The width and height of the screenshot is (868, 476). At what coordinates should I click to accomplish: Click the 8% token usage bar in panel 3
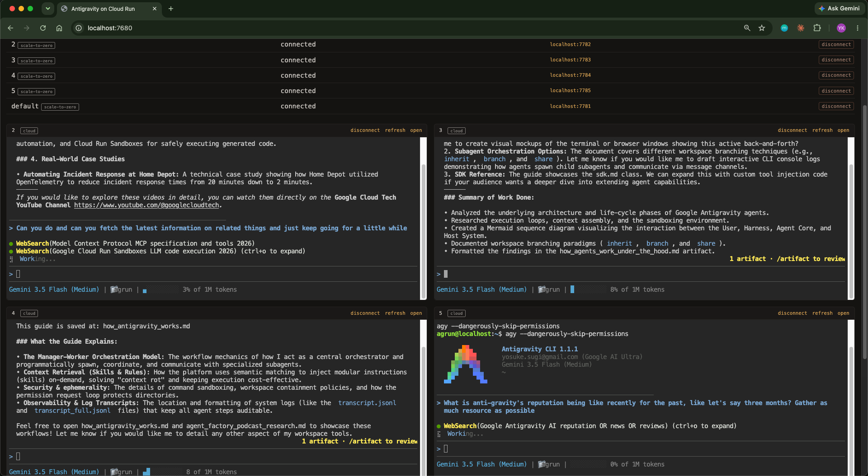588,289
